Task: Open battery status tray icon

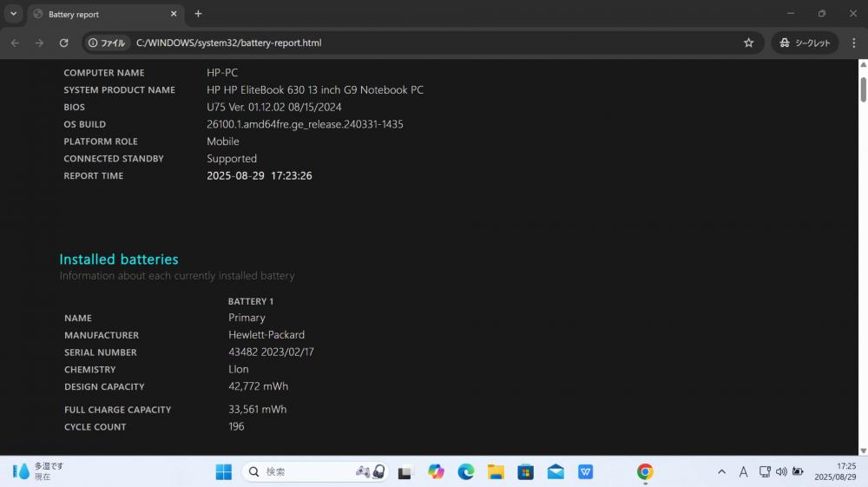Action: [x=798, y=471]
